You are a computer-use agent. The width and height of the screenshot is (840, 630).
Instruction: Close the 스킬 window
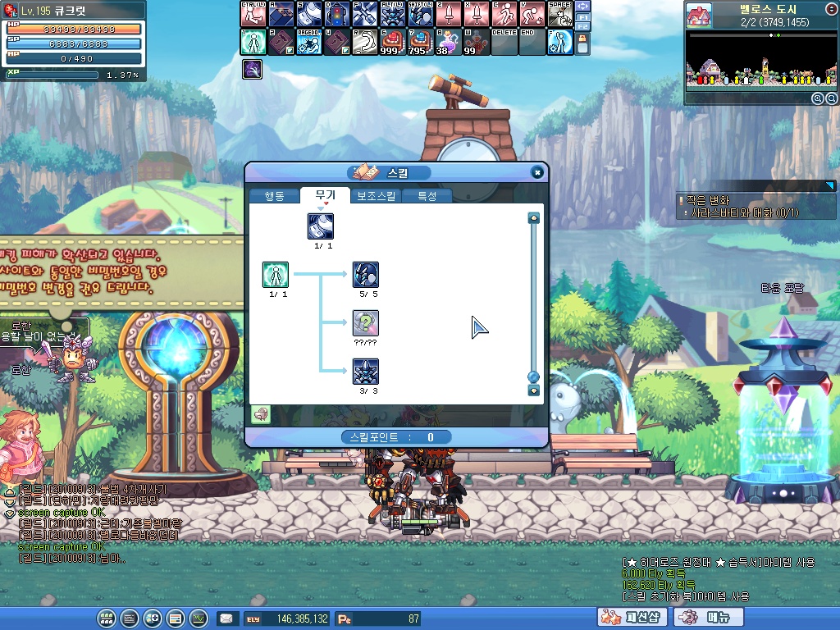(x=537, y=172)
